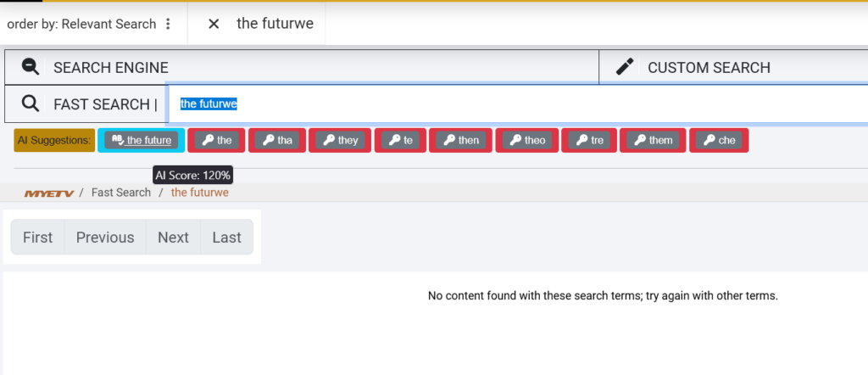This screenshot has height=375, width=868.
Task: Open the Custom Search tab
Action: (x=709, y=68)
